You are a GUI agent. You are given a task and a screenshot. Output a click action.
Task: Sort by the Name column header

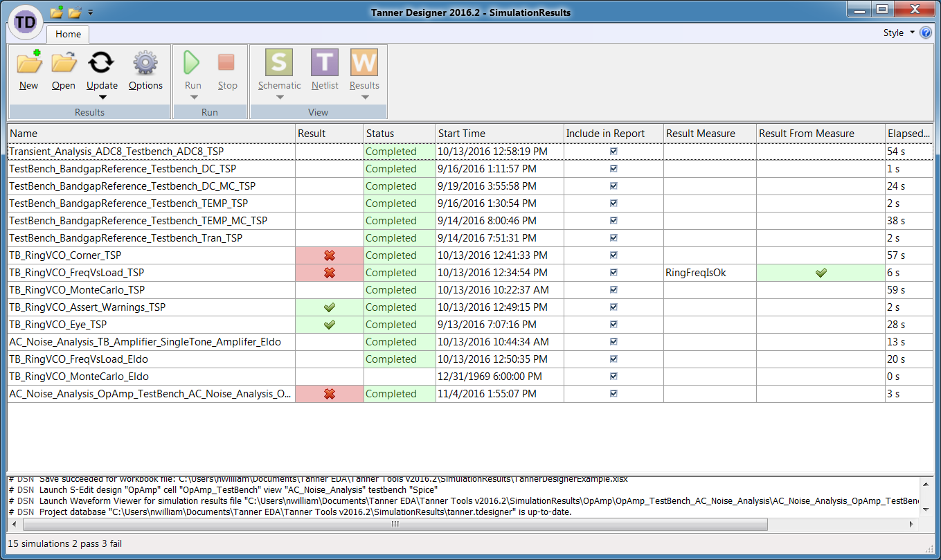coord(151,134)
